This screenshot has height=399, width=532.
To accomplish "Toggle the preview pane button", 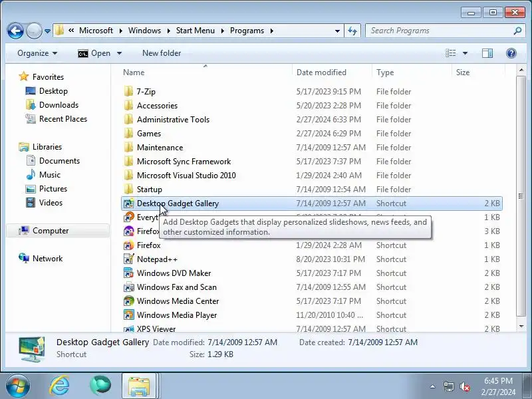I will pyautogui.click(x=487, y=53).
